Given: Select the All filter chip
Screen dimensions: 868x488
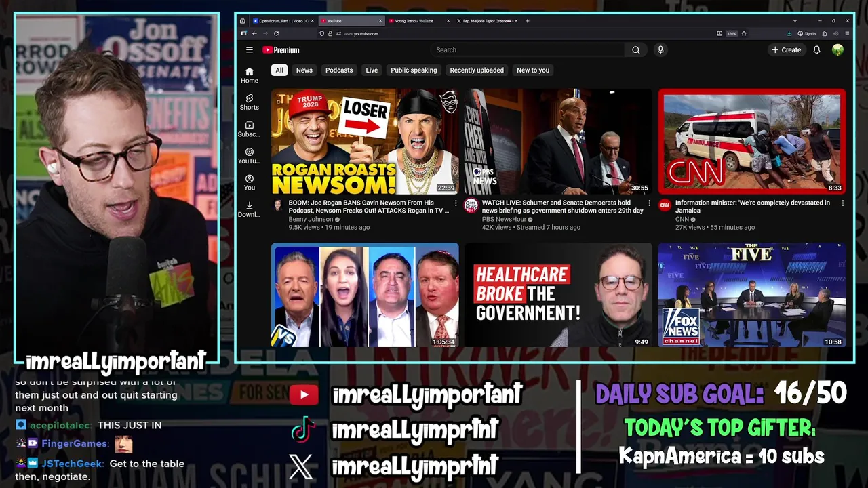Looking at the screenshot, I should (x=279, y=70).
